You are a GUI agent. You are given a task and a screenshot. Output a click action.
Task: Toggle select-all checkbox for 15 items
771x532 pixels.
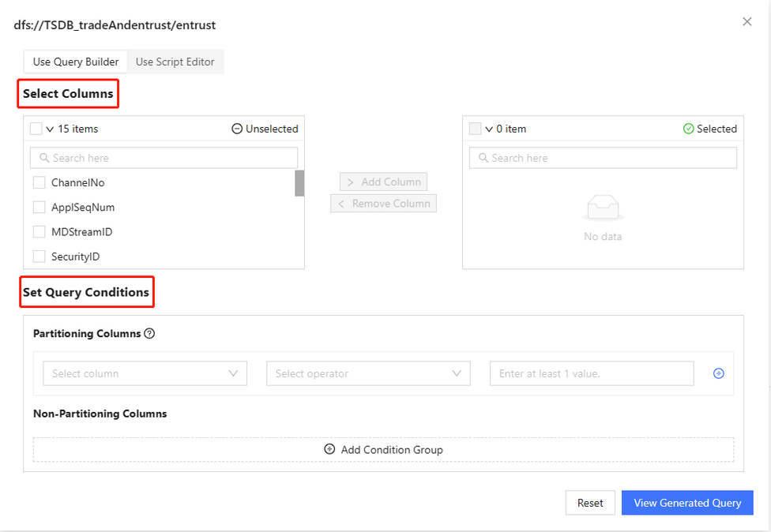pyautogui.click(x=36, y=129)
